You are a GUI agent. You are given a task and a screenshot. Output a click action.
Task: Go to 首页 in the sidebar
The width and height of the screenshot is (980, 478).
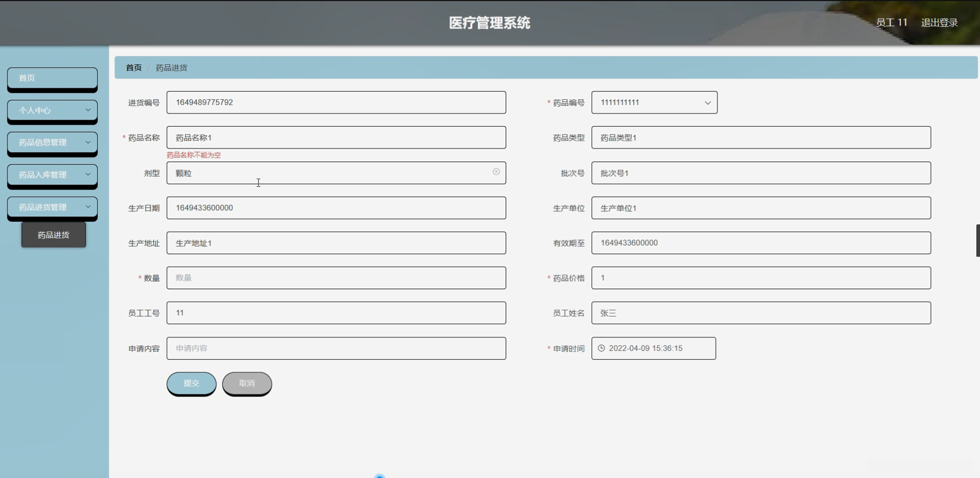[x=52, y=78]
